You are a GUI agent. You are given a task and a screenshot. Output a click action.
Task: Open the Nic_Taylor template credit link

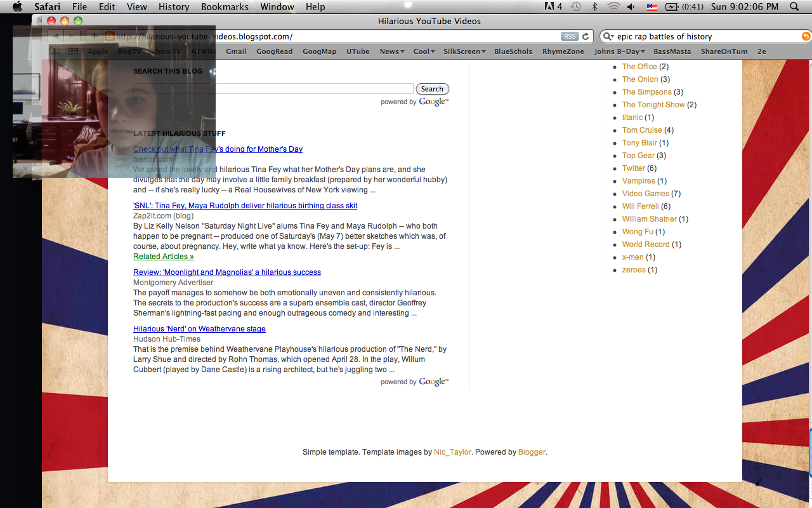[452, 452]
